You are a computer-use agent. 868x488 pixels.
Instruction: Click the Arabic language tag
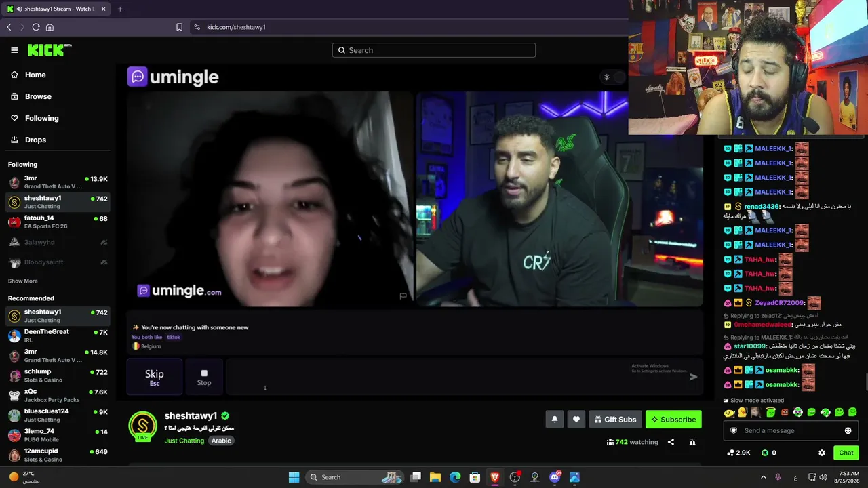tap(221, 441)
